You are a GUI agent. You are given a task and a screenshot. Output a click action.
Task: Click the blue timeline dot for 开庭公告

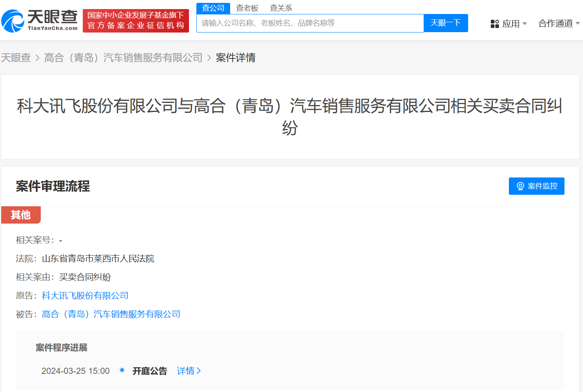point(122,370)
